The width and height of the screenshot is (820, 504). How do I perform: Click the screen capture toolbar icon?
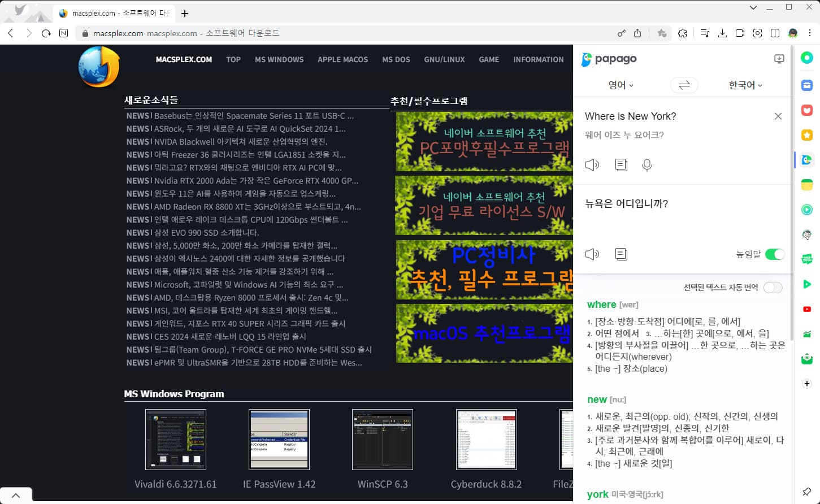coord(757,33)
